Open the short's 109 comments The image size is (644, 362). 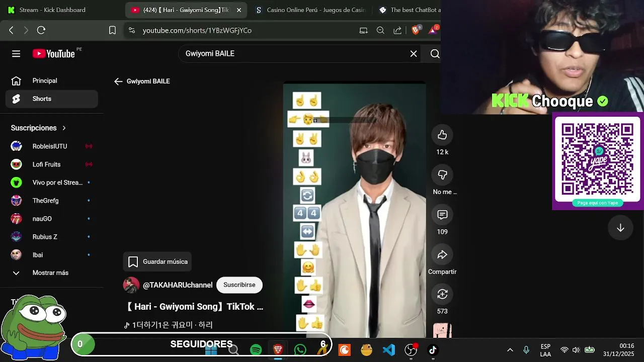click(442, 215)
